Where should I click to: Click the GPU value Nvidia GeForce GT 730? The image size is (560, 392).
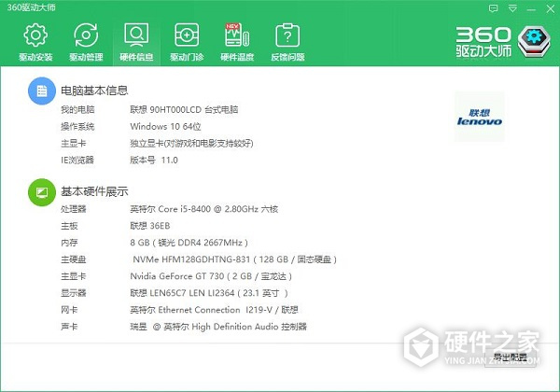(211, 276)
